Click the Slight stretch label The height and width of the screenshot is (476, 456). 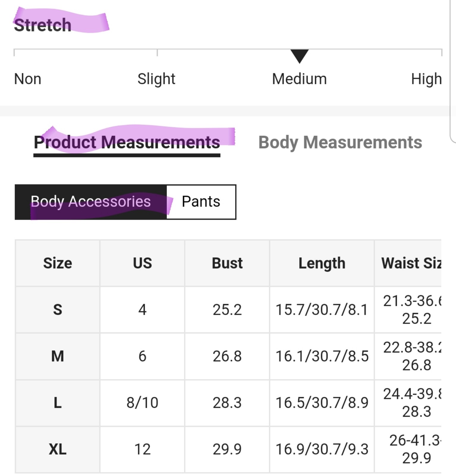click(156, 79)
